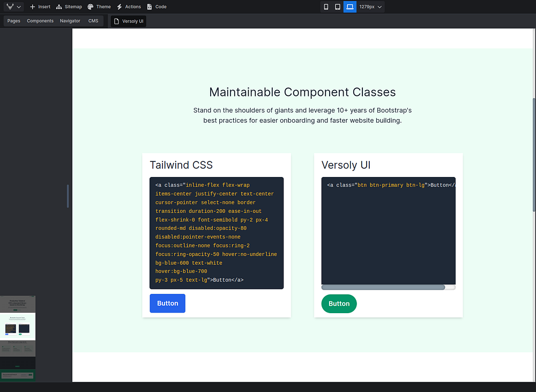
Task: Click the left sidebar resize handle
Action: pos(68,196)
